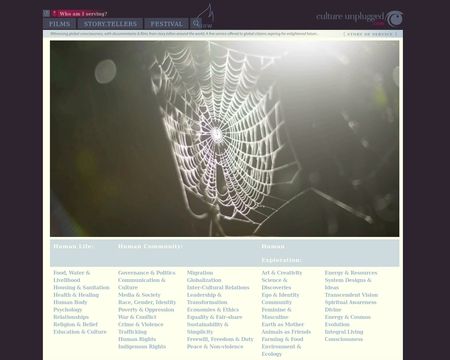Open Farming & Food category

[282, 339]
